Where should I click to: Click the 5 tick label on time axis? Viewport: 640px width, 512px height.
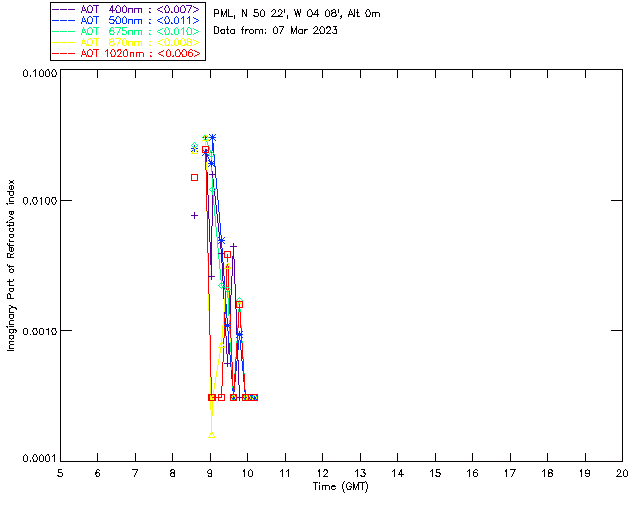point(60,472)
